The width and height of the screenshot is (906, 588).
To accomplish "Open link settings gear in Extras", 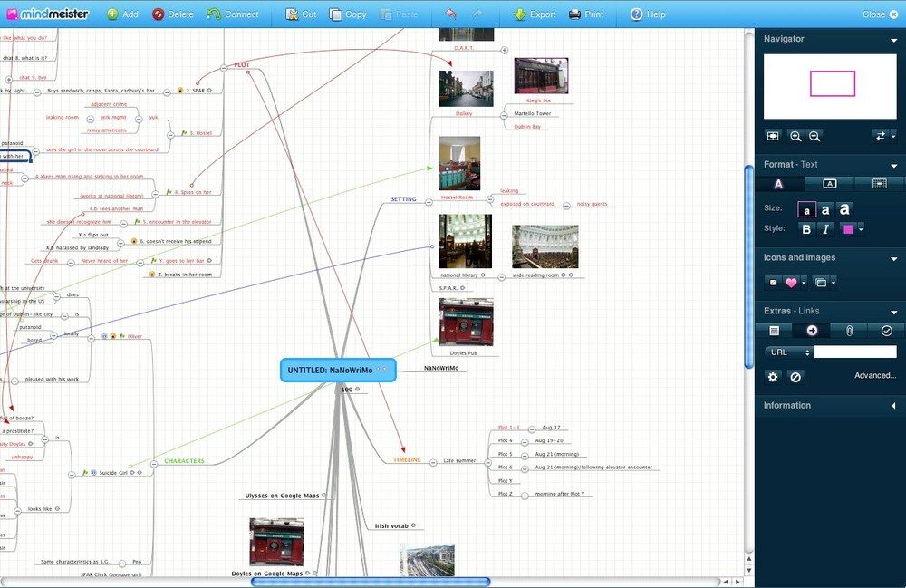I will pyautogui.click(x=773, y=377).
